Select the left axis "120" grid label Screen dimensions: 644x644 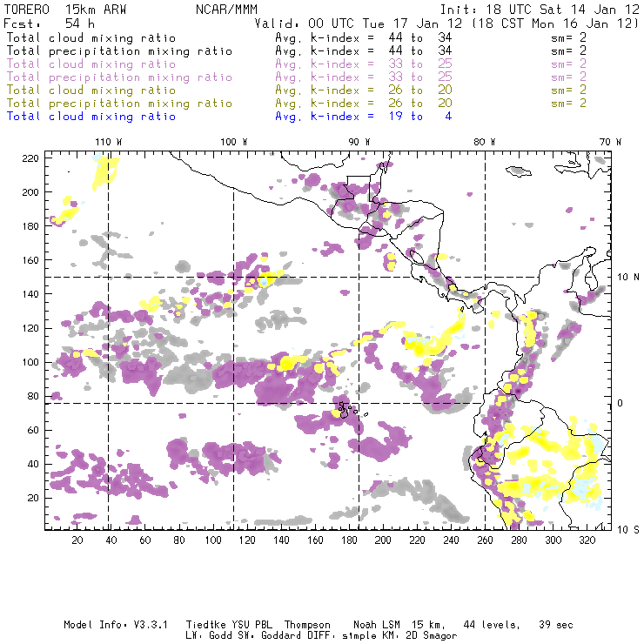30,329
